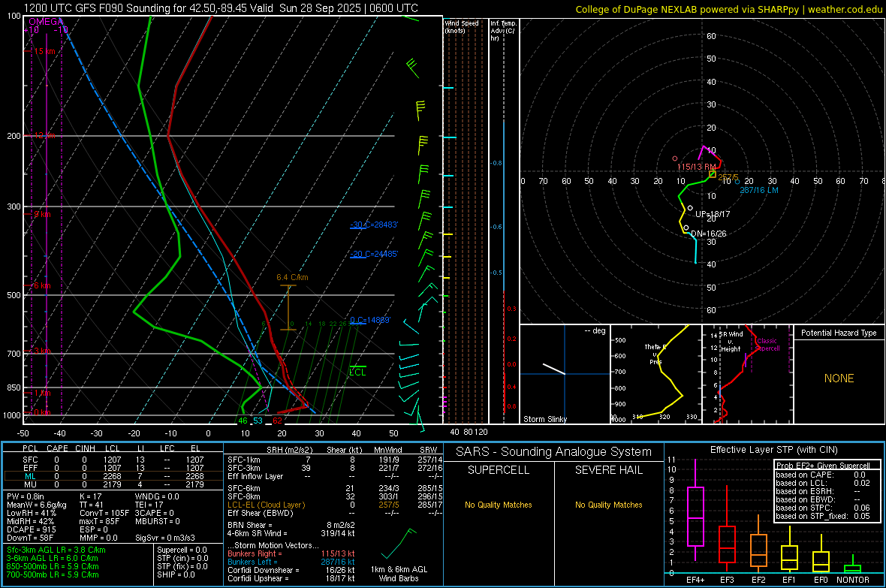Click the '115/13 RM' hodograph label
886x588 pixels.
[x=697, y=167]
